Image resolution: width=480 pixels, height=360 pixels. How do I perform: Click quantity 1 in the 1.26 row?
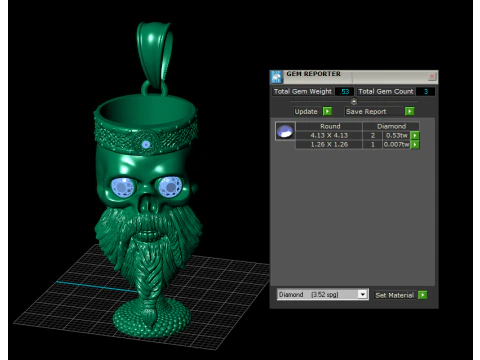(x=373, y=144)
